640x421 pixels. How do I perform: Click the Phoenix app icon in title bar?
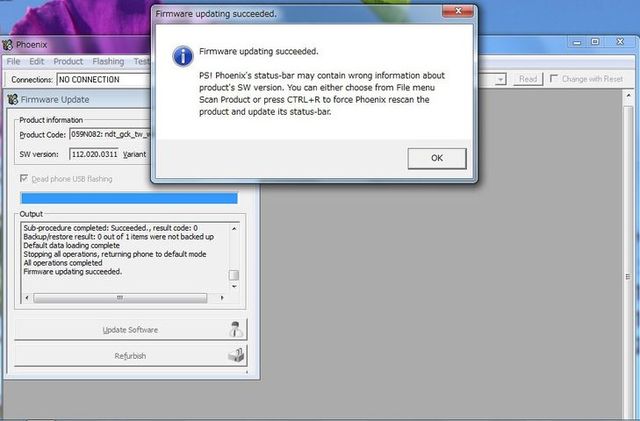point(8,45)
